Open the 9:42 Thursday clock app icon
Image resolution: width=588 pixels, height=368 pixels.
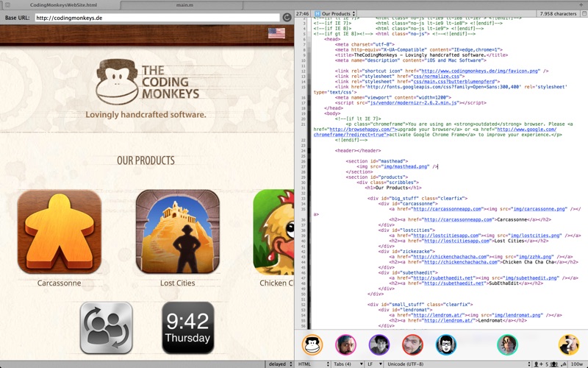(188, 328)
